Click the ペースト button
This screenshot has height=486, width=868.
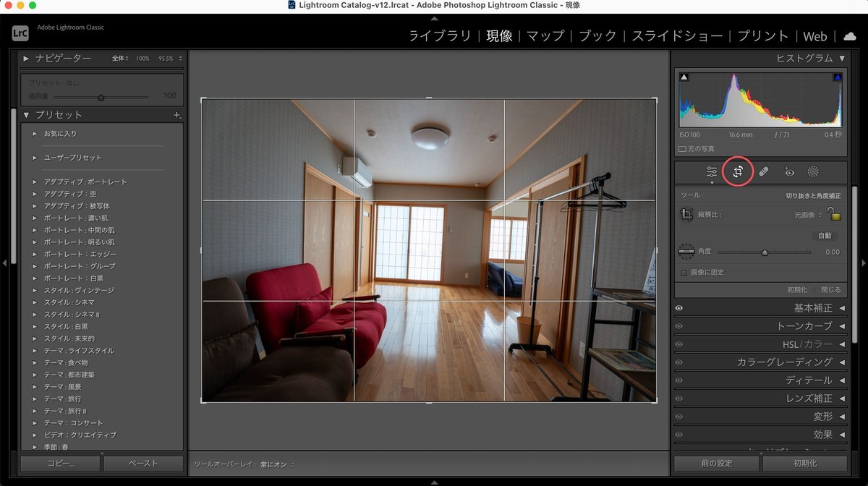[x=143, y=464]
